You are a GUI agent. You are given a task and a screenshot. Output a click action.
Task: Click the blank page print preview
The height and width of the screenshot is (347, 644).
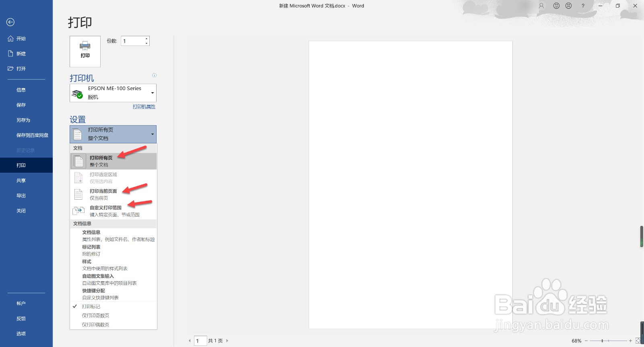click(411, 185)
